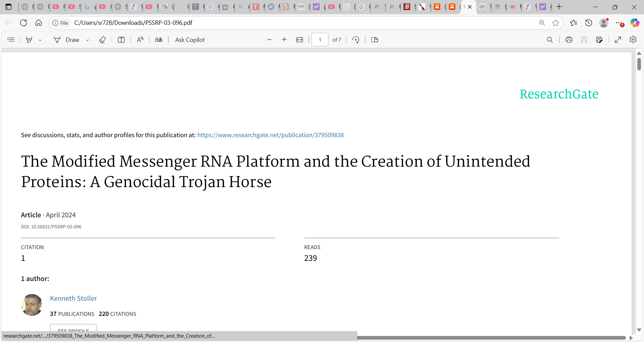644x342 pixels.
Task: Open the Favorites list
Action: tap(574, 23)
